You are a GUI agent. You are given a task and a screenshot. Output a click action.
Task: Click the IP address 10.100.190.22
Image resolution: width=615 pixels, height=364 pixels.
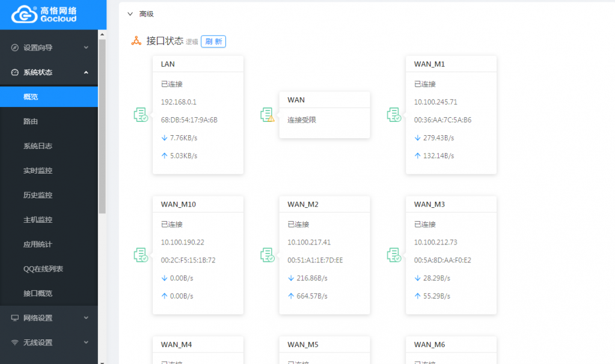[x=182, y=242]
